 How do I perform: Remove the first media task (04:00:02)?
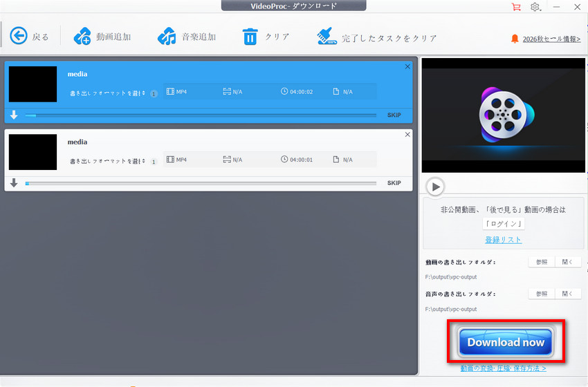click(407, 66)
